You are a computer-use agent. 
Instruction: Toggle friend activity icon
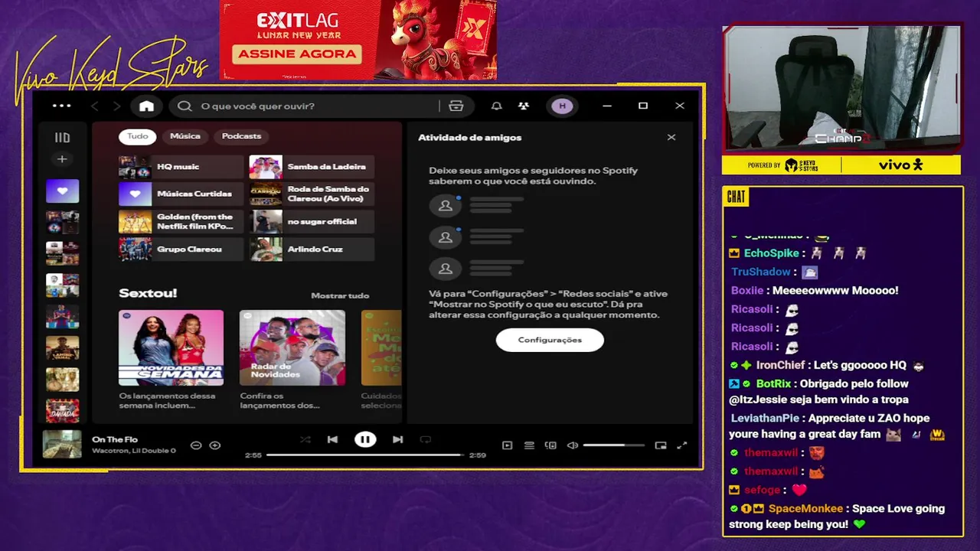point(524,106)
